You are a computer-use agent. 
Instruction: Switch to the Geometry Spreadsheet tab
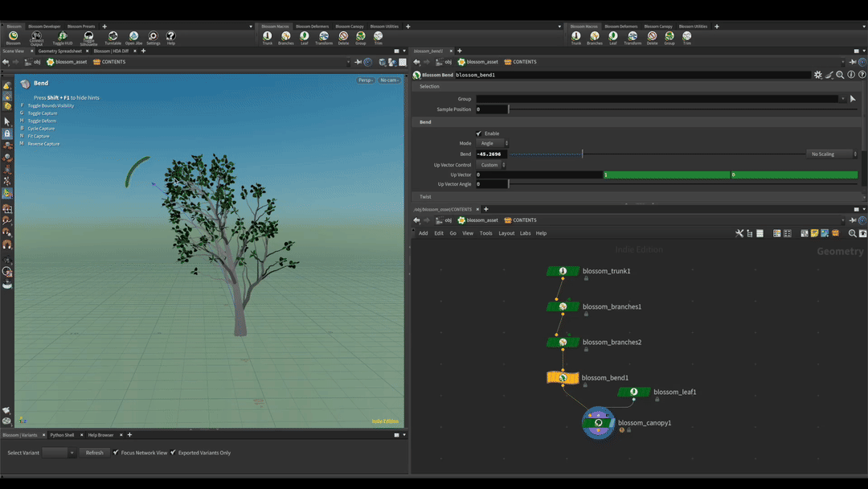click(59, 51)
